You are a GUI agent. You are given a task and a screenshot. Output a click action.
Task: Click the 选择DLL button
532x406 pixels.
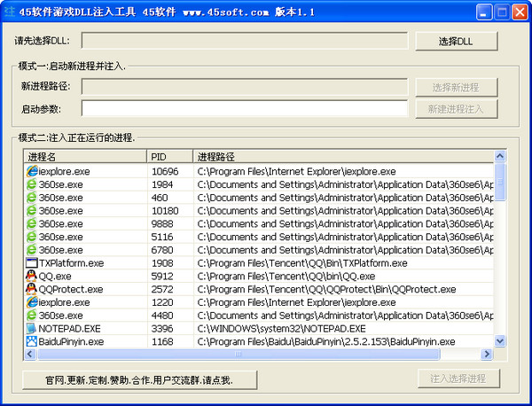tap(457, 42)
